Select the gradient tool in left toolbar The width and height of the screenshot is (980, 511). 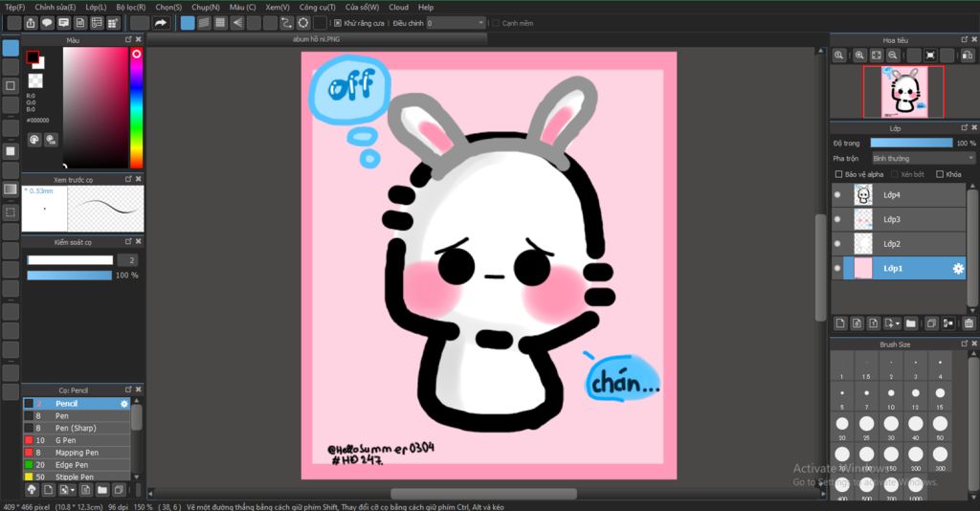click(11, 189)
